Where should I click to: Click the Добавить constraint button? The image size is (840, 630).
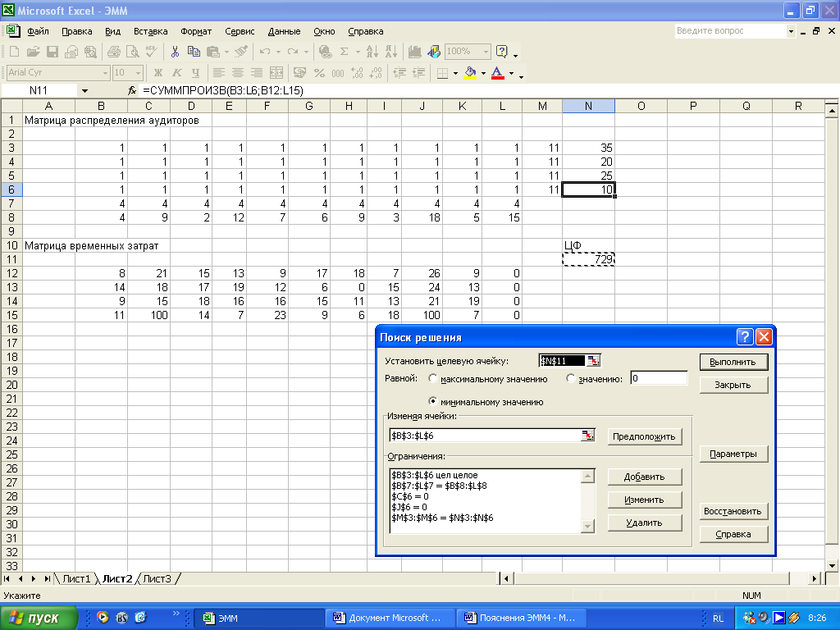(645, 477)
